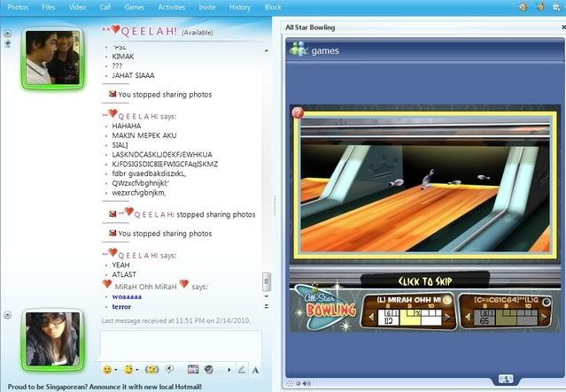Click the dotted grip icon in the bottom corner
Screen dimensions: 566x392
click(290, 384)
